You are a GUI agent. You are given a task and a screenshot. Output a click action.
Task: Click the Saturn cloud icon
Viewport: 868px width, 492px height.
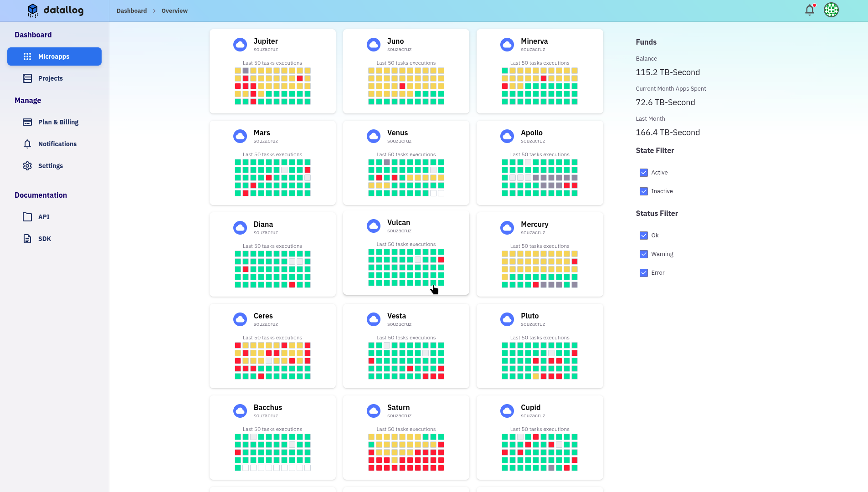pos(374,411)
